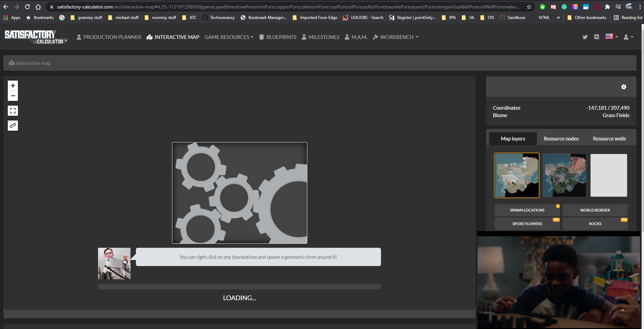
Task: Toggle World Border layer
Action: pyautogui.click(x=595, y=210)
